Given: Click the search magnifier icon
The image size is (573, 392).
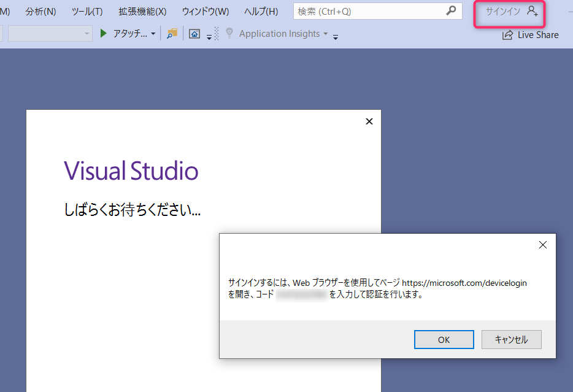Looking at the screenshot, I should tap(452, 10).
